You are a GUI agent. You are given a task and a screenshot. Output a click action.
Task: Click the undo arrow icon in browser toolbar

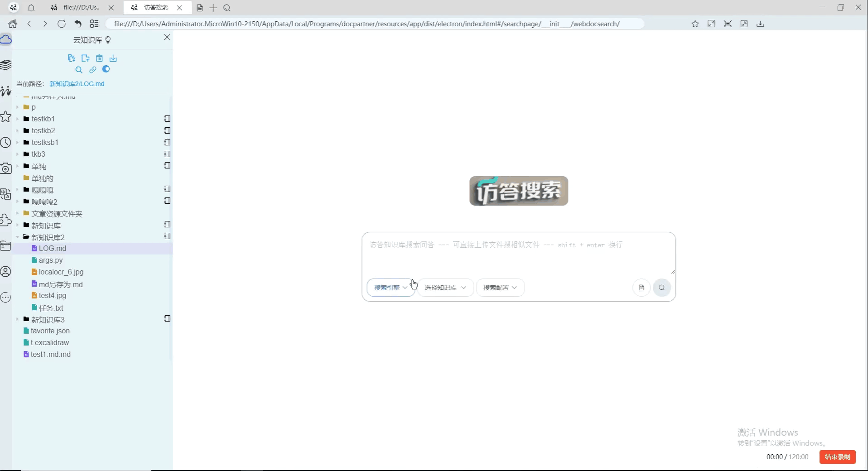pos(78,24)
